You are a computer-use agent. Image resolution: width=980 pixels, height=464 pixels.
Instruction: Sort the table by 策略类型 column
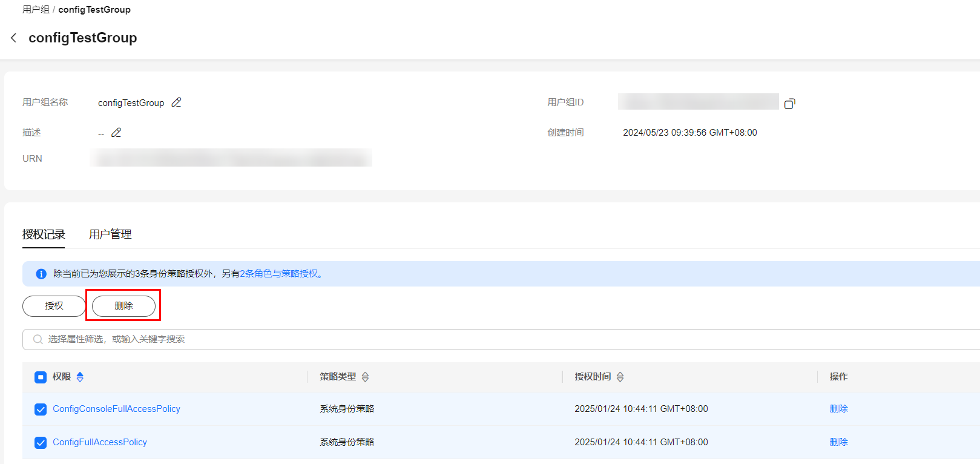(365, 377)
